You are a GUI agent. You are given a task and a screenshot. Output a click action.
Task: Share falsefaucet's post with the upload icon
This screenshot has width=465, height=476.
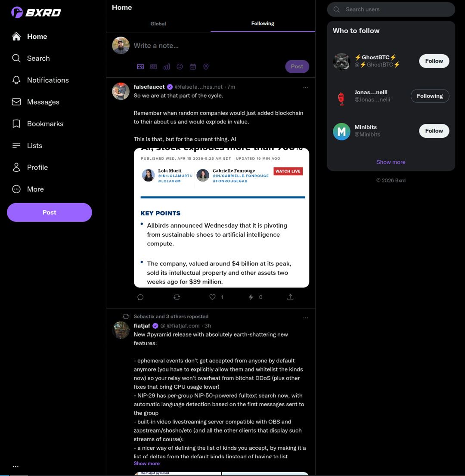click(290, 297)
